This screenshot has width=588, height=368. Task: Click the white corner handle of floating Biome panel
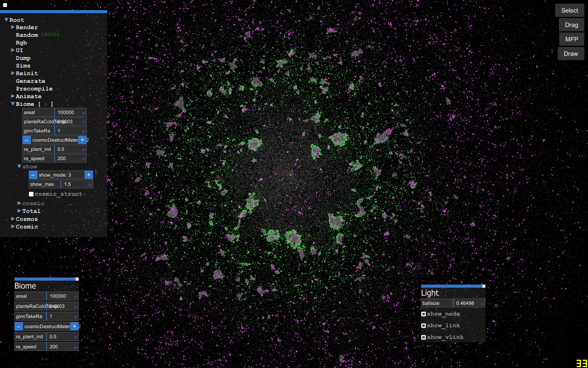(x=77, y=279)
